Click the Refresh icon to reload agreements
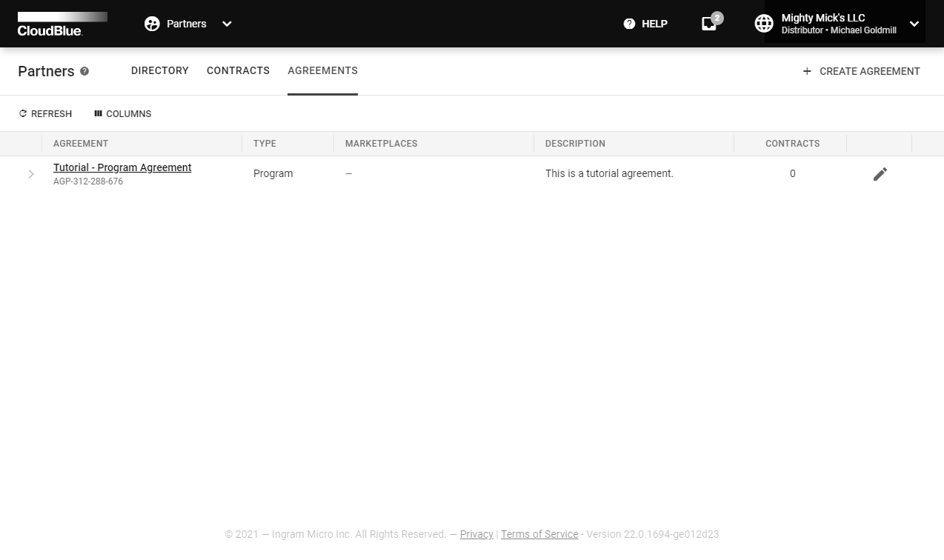Screen dimensions: 944x560 pos(24,113)
